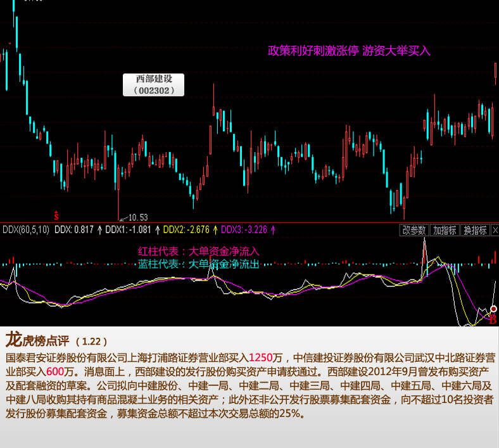Click the 龙虎榜点评 (1.22) heading
The width and height of the screenshot is (499, 448).
tap(56, 340)
